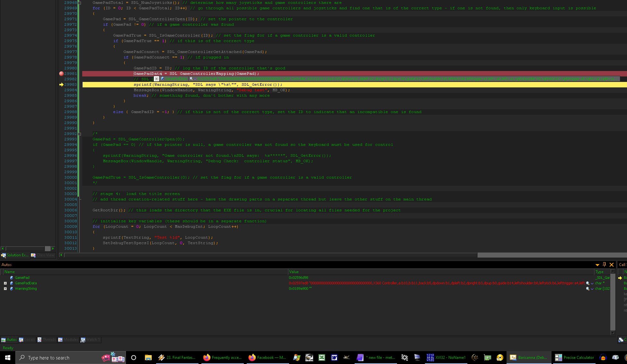Click the magnifier icon on WarningString value

coord(588,289)
